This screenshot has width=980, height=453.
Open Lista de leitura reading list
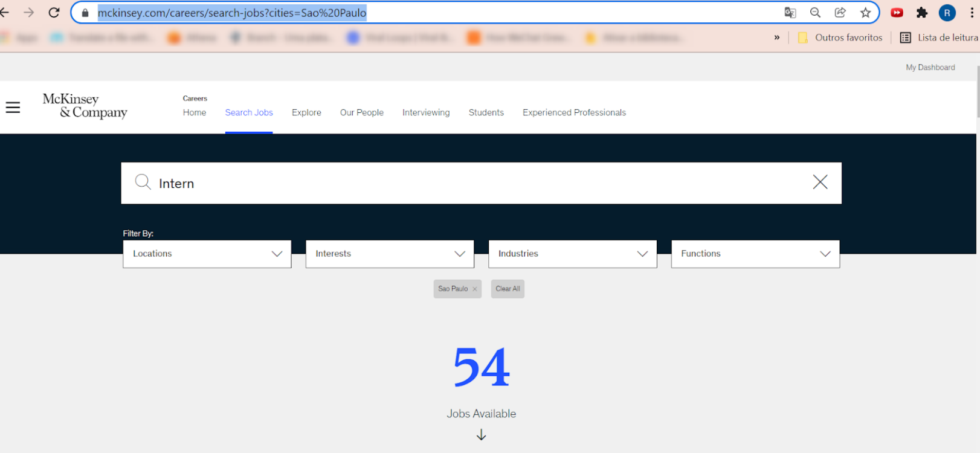(939, 37)
